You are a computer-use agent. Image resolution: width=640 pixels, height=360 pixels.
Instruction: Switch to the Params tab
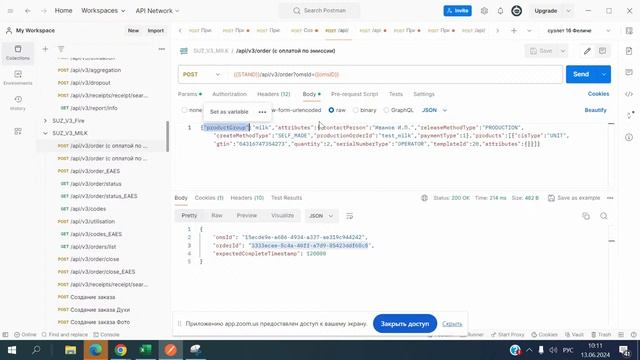189,94
